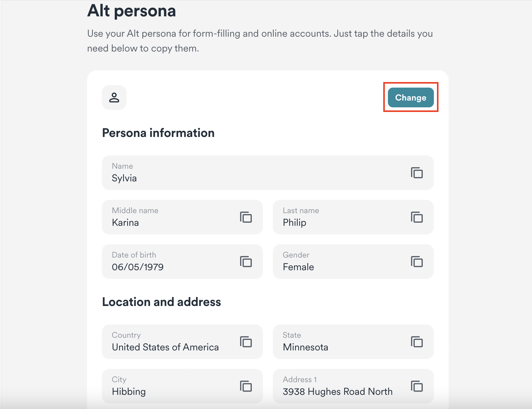This screenshot has height=409, width=532.
Task: Copy the Last name Philip
Action: [x=417, y=217]
